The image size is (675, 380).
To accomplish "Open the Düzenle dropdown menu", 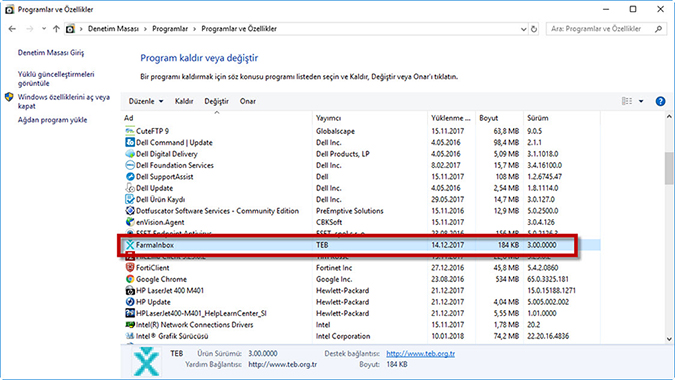I will [x=146, y=101].
